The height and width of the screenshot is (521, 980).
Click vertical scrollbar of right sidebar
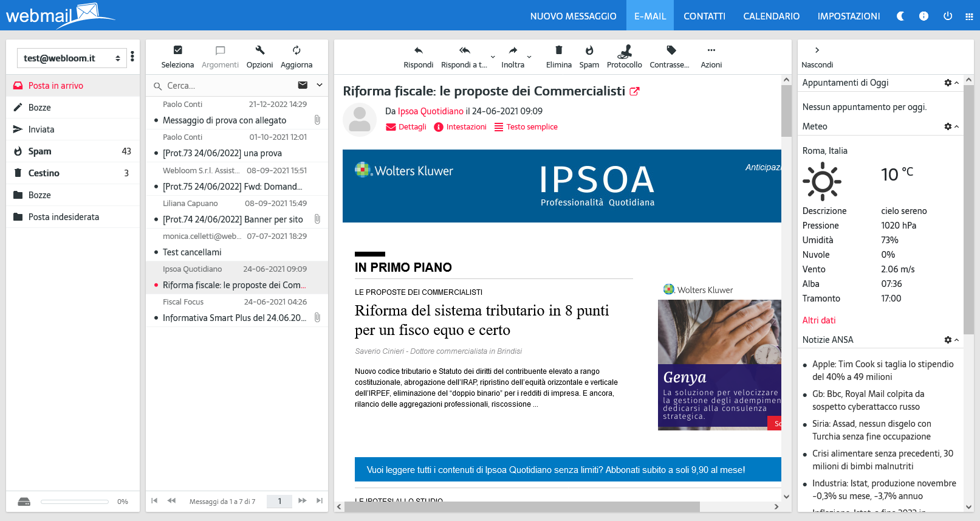(968, 210)
